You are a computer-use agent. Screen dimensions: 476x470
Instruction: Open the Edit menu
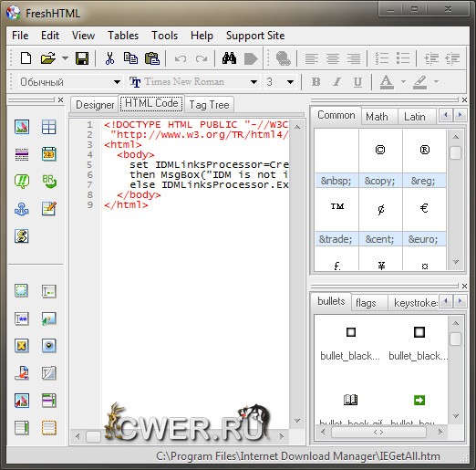50,36
